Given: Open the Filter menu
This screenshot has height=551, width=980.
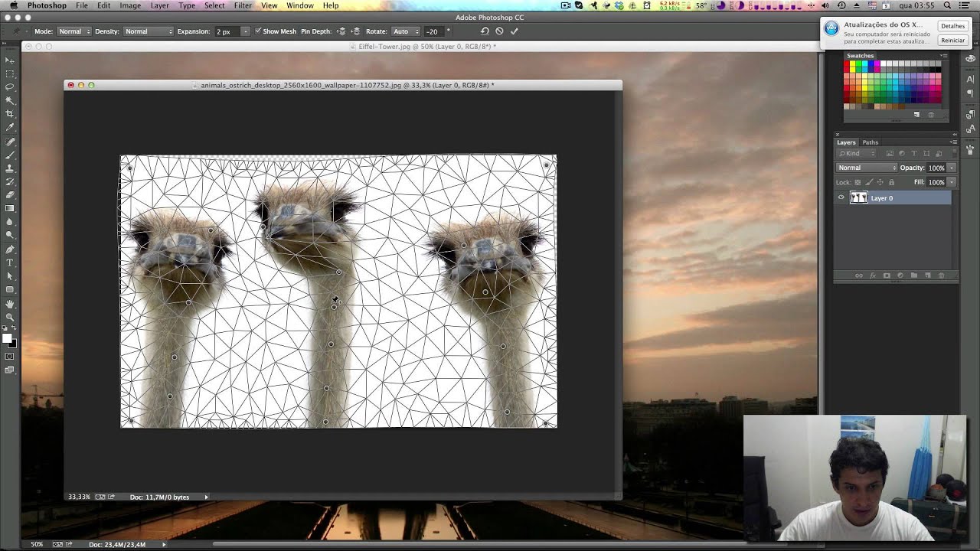Looking at the screenshot, I should click(242, 5).
